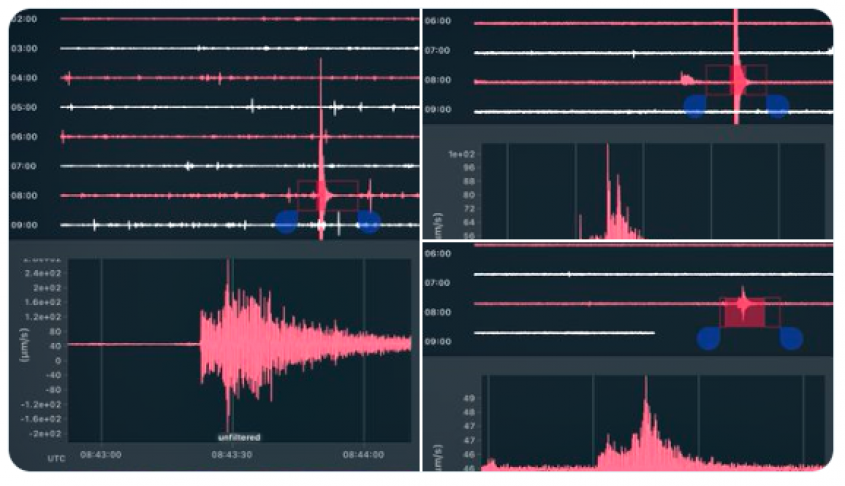Click the red filled selection box in bottom-right panel
Screen dimensions: 845x486
pyautogui.click(x=742, y=312)
